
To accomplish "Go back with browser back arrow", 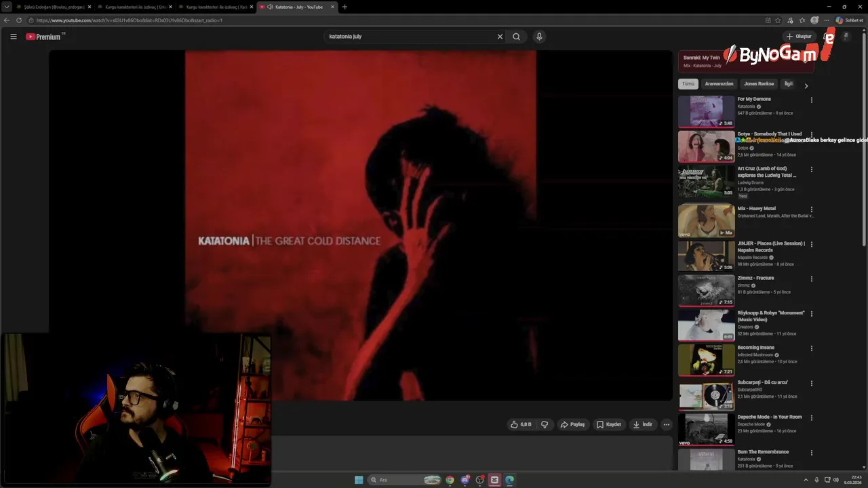I will pyautogui.click(x=7, y=20).
